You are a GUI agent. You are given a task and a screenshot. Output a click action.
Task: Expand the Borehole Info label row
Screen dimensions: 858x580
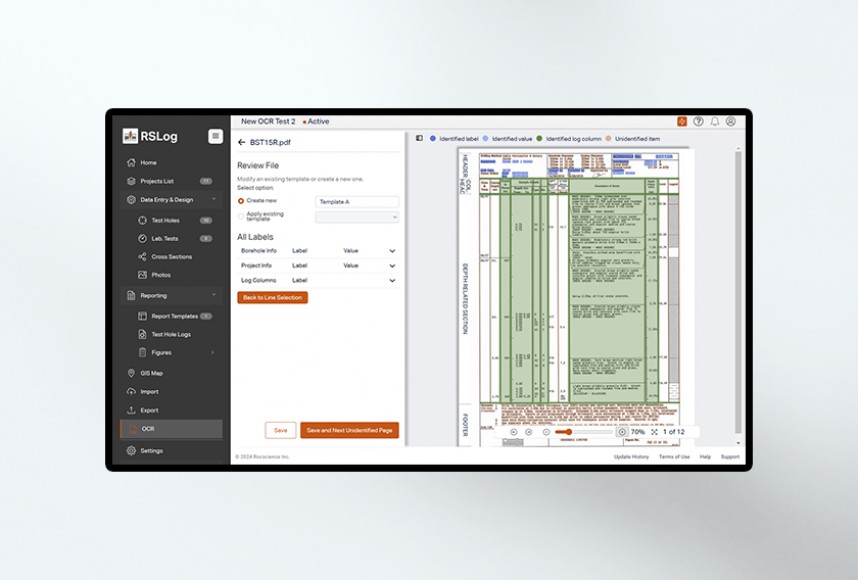point(392,251)
